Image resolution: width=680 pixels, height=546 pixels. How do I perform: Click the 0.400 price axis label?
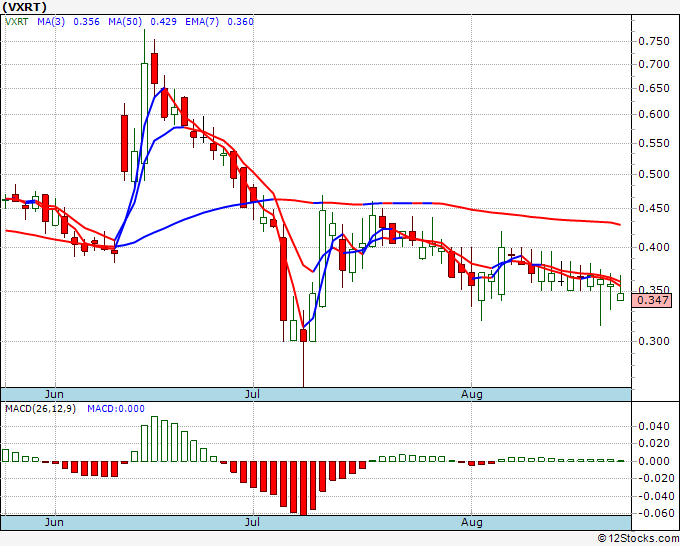(654, 247)
